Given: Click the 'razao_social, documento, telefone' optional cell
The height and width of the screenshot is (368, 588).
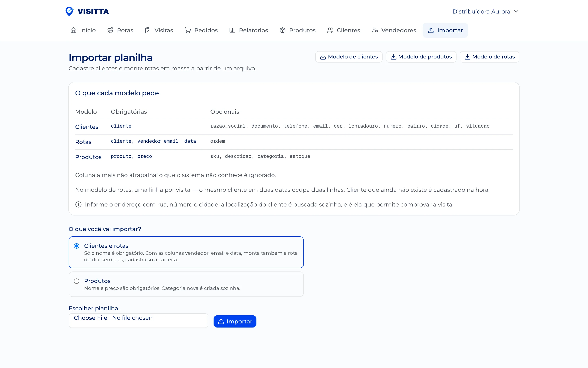Looking at the screenshot, I should pos(350,126).
